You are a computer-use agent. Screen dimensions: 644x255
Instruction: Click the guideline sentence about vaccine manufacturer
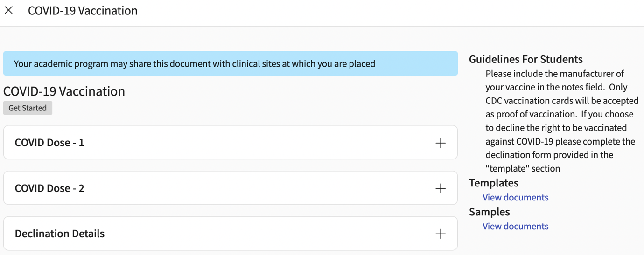tap(554, 74)
